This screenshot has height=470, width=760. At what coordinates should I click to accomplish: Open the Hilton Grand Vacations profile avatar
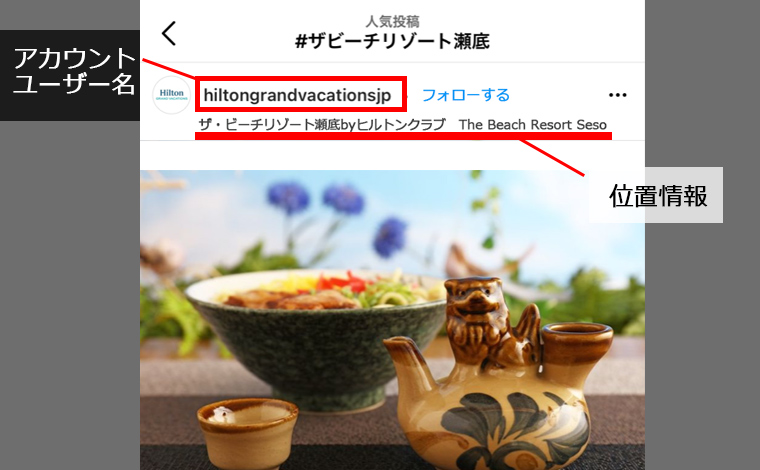point(172,95)
